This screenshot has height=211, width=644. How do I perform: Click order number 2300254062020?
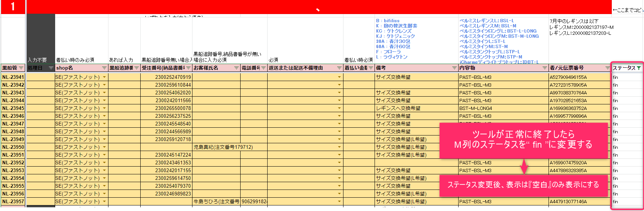tap(173, 93)
